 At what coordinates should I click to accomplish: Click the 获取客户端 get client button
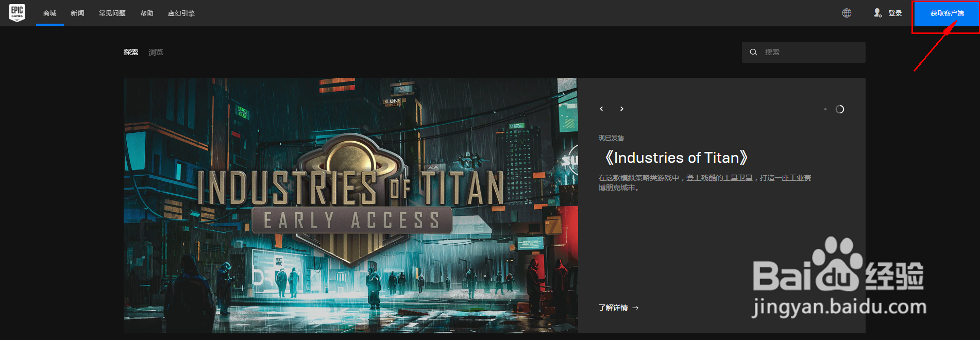pyautogui.click(x=947, y=13)
